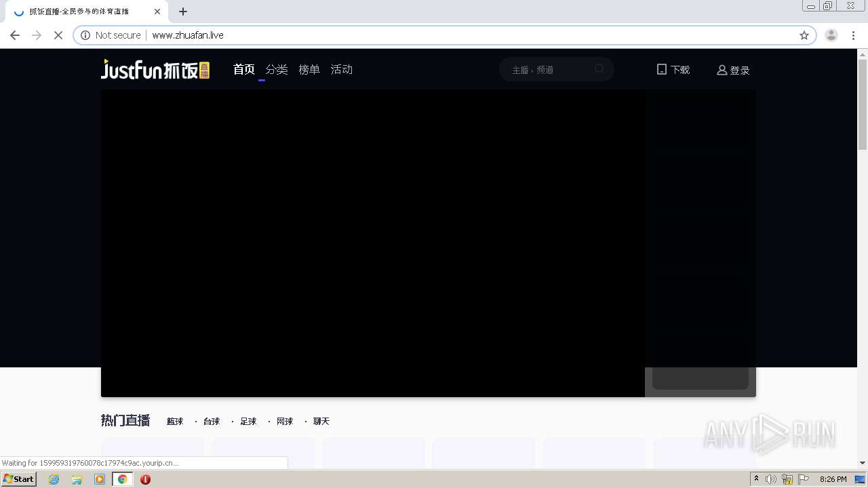This screenshot has height=488, width=868.
Task: Click the page vertical scrollbar thumb
Action: pos(863,104)
